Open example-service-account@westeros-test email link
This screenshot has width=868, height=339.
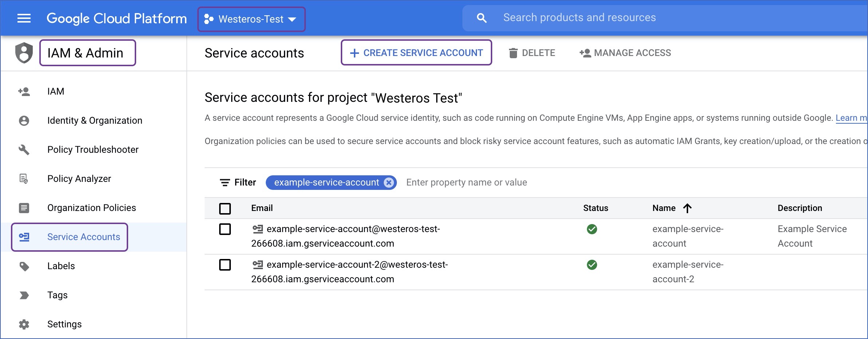[x=346, y=236]
